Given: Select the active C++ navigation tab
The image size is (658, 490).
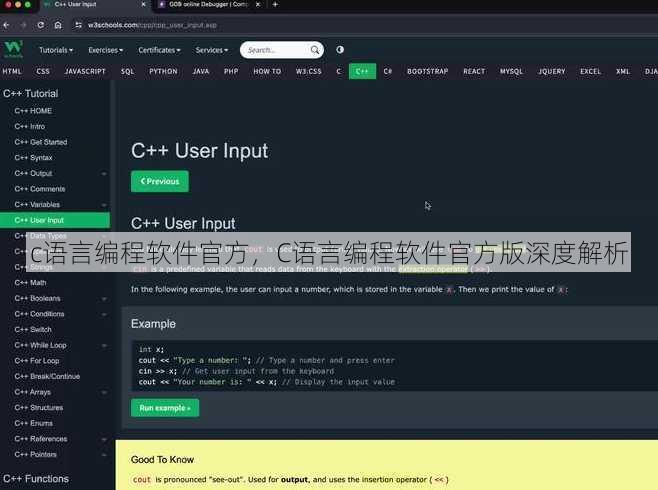Looking at the screenshot, I should [x=362, y=71].
